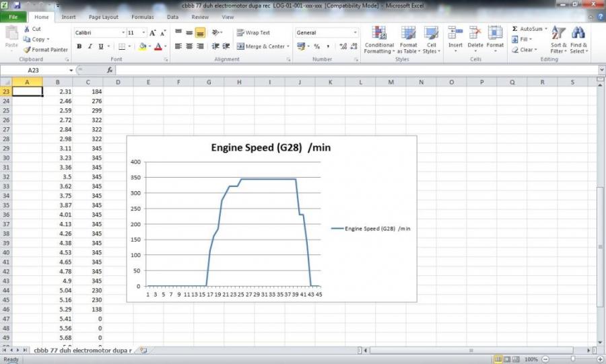Click the Cut button
This screenshot has width=606, height=364.
[32, 29]
